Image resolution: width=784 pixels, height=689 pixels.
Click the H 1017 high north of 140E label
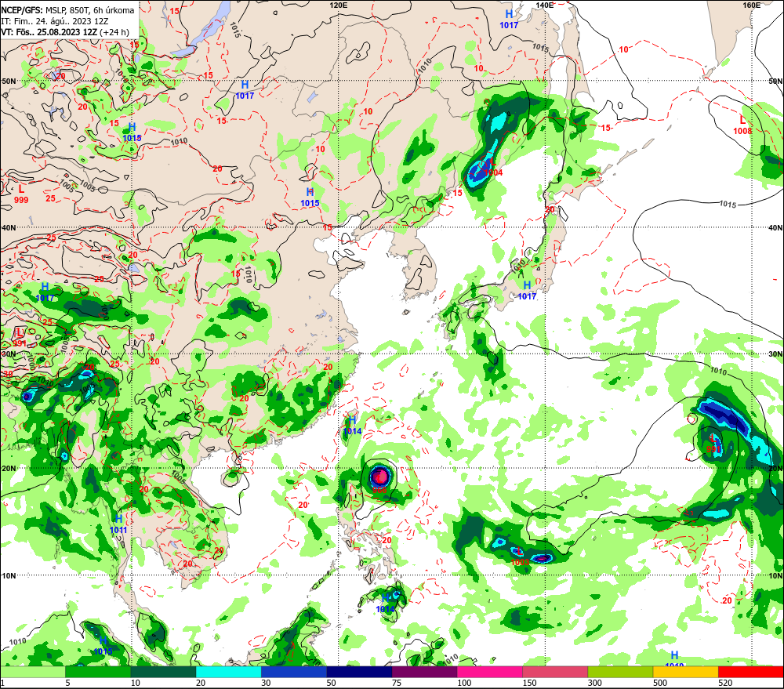tap(509, 19)
